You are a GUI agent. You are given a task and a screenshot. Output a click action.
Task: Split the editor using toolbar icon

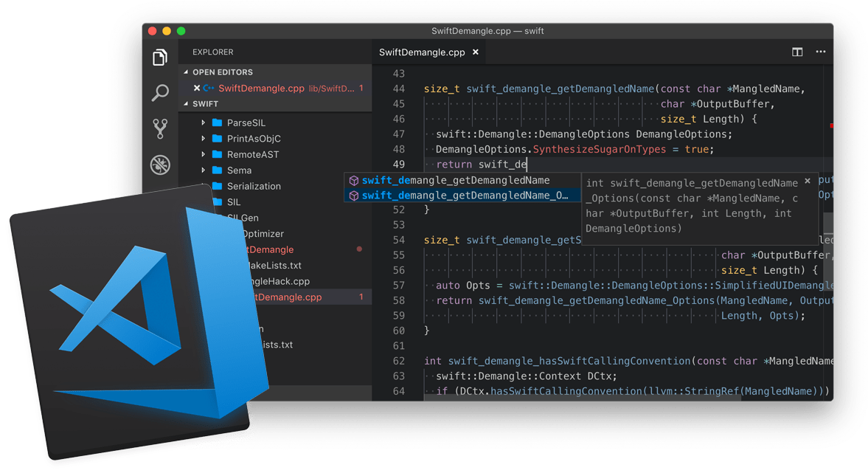point(797,52)
